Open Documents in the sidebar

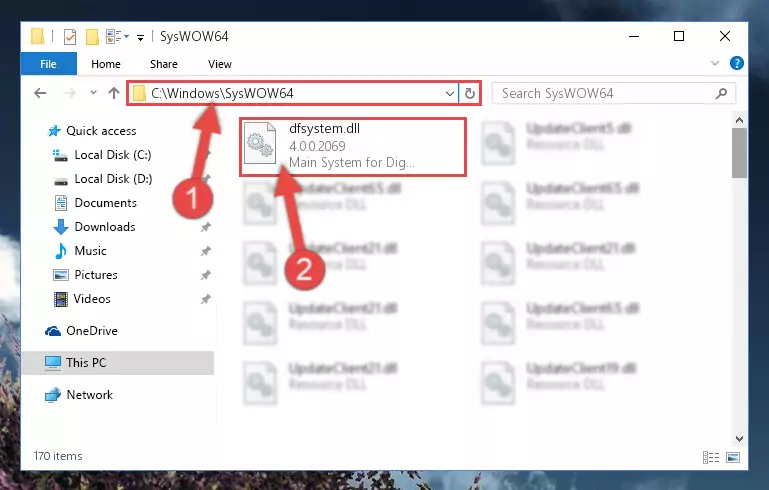[x=105, y=203]
